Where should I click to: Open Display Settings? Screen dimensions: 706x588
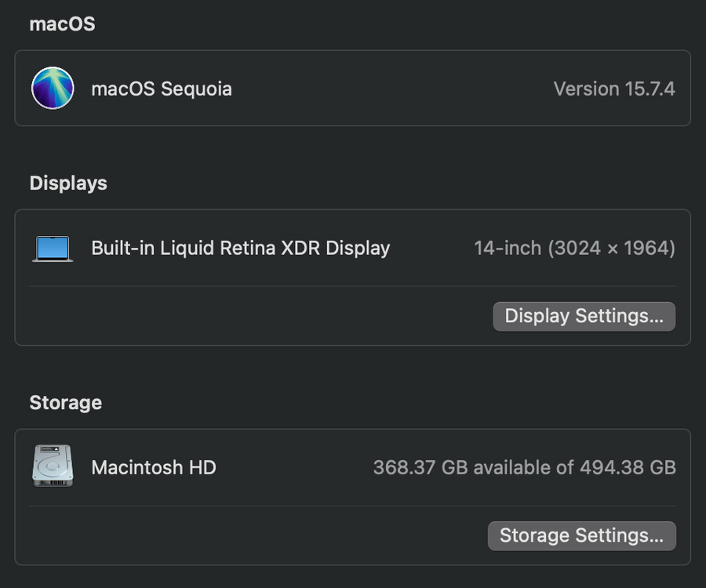(x=584, y=316)
